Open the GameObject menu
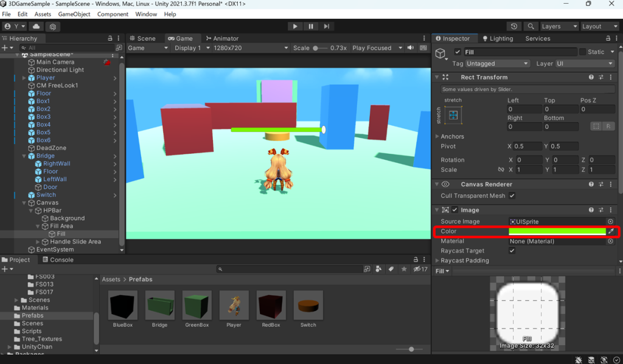Screen dimensions: 623x364 [x=74, y=14]
